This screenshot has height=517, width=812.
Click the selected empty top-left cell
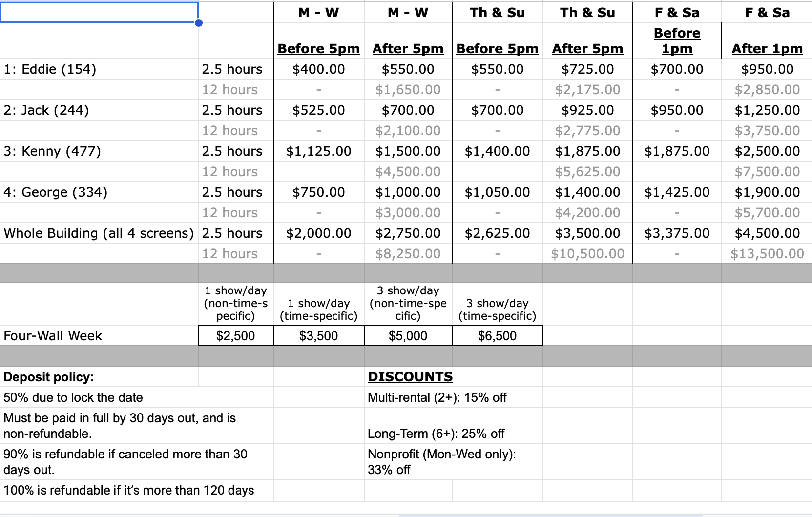click(x=99, y=12)
